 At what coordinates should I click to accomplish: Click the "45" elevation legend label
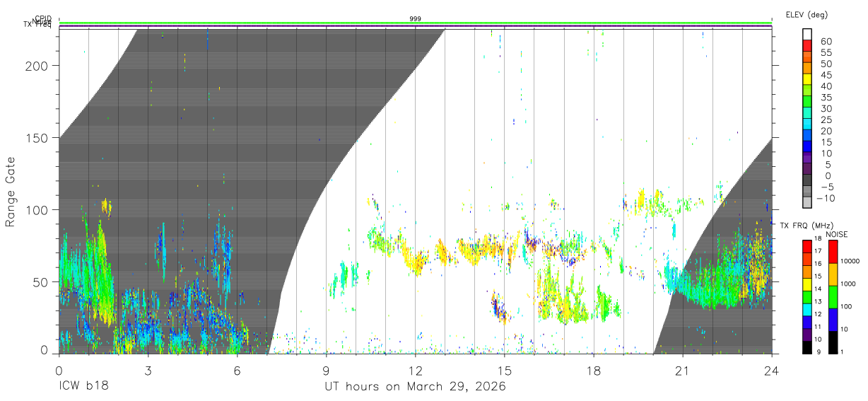(x=826, y=75)
